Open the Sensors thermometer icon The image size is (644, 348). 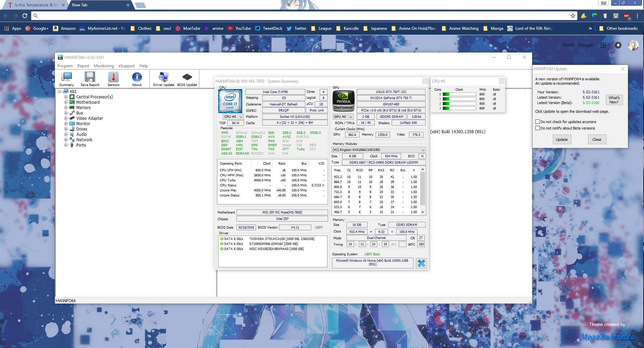point(113,79)
